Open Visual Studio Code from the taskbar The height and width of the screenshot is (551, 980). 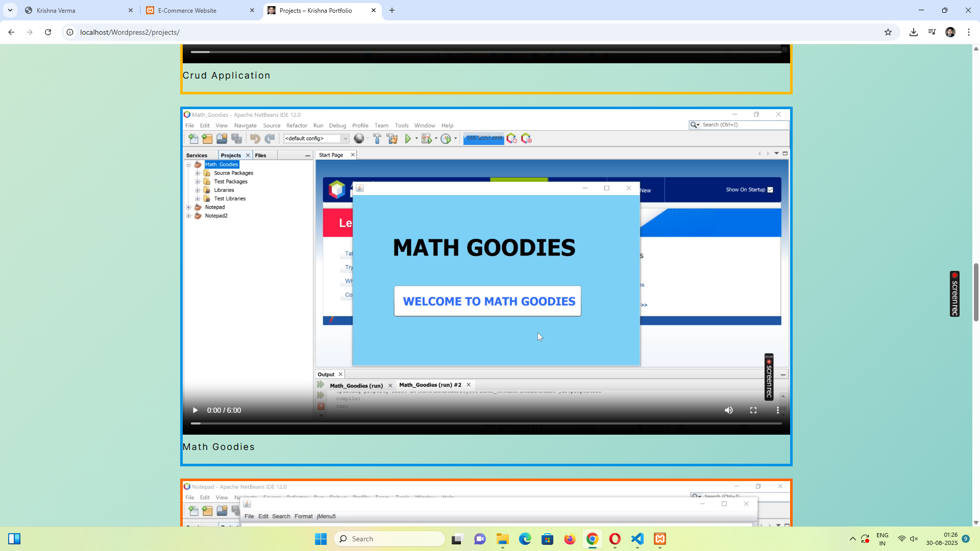pos(637,539)
